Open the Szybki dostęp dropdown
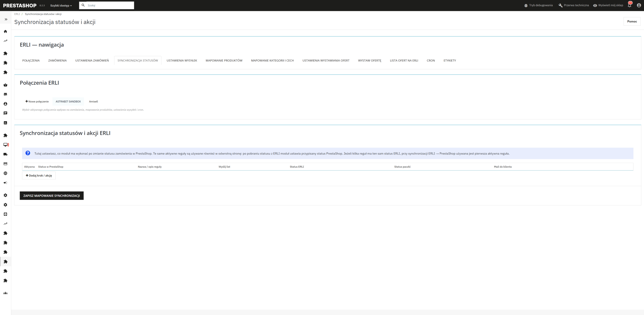Viewport: 644px width, 315px height. click(61, 6)
